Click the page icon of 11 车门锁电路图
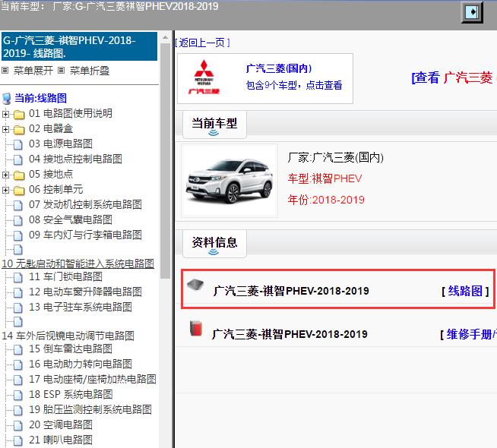The image size is (497, 448). [x=18, y=277]
